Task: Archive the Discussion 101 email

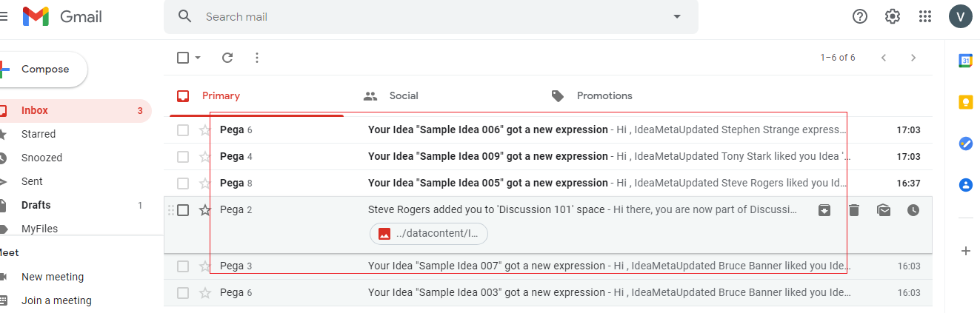Action: [x=824, y=210]
